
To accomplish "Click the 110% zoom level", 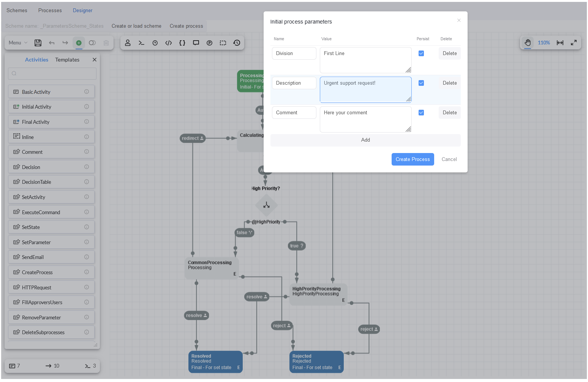I will 544,43.
